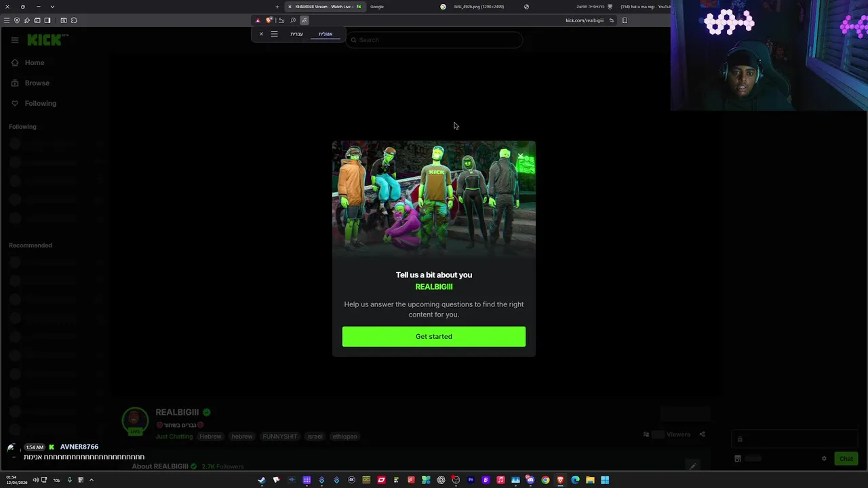Click the chat settings gear icon
The height and width of the screenshot is (488, 868).
coord(824,459)
